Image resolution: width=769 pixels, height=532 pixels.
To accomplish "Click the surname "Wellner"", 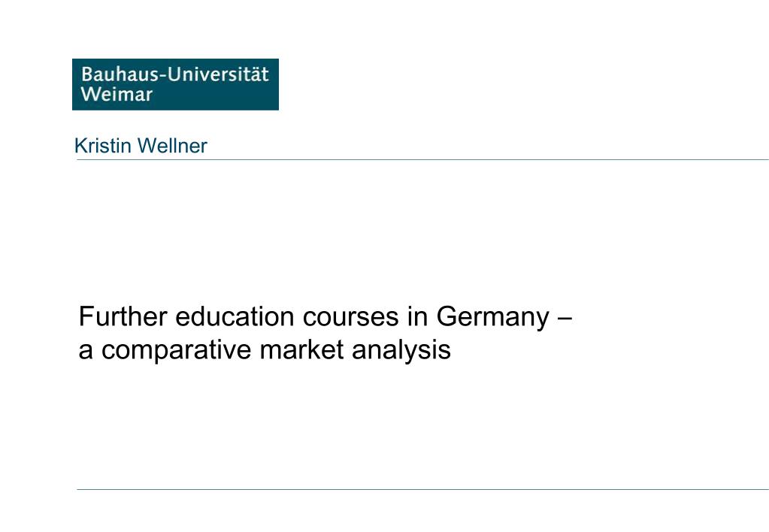I will 172,146.
